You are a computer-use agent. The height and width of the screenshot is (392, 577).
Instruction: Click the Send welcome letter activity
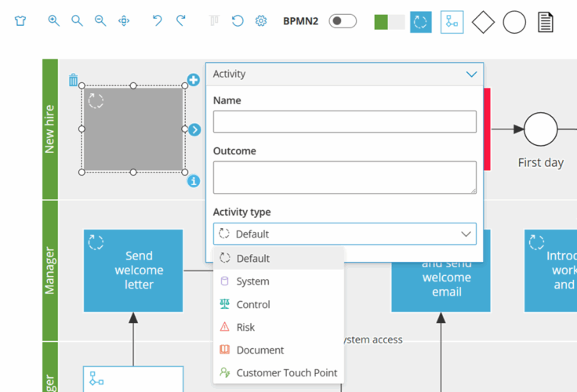[x=133, y=270]
